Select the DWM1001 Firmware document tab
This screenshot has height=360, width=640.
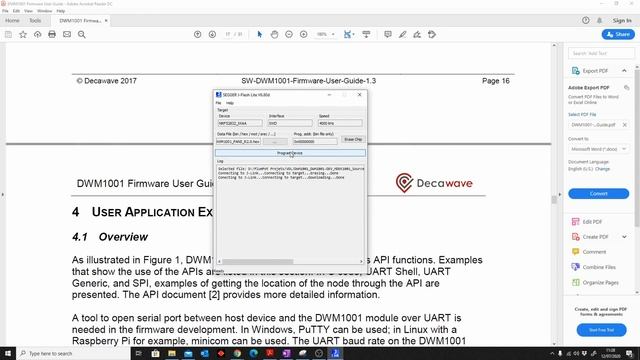[80, 20]
